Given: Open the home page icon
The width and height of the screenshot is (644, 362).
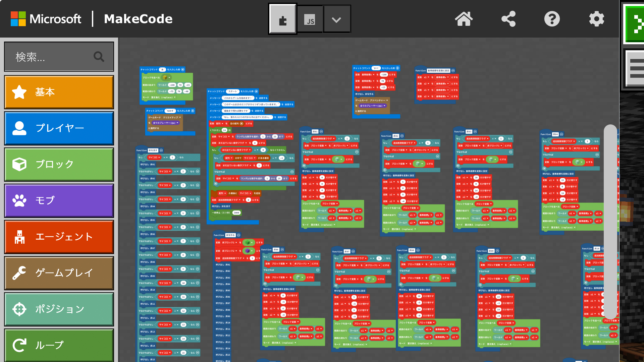Looking at the screenshot, I should pyautogui.click(x=464, y=19).
